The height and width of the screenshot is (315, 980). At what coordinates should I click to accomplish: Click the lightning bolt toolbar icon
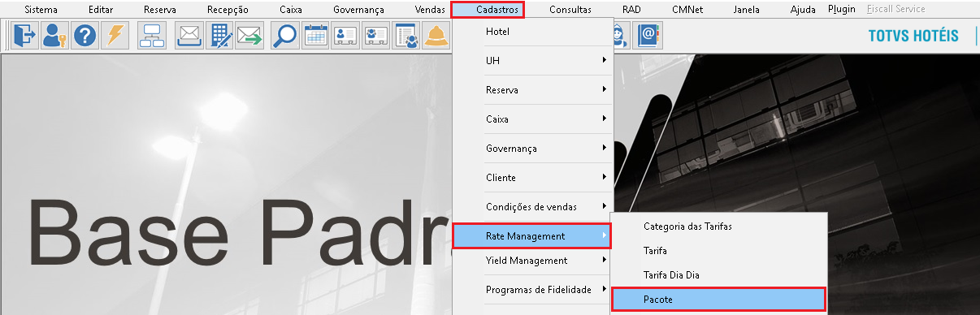(x=114, y=36)
